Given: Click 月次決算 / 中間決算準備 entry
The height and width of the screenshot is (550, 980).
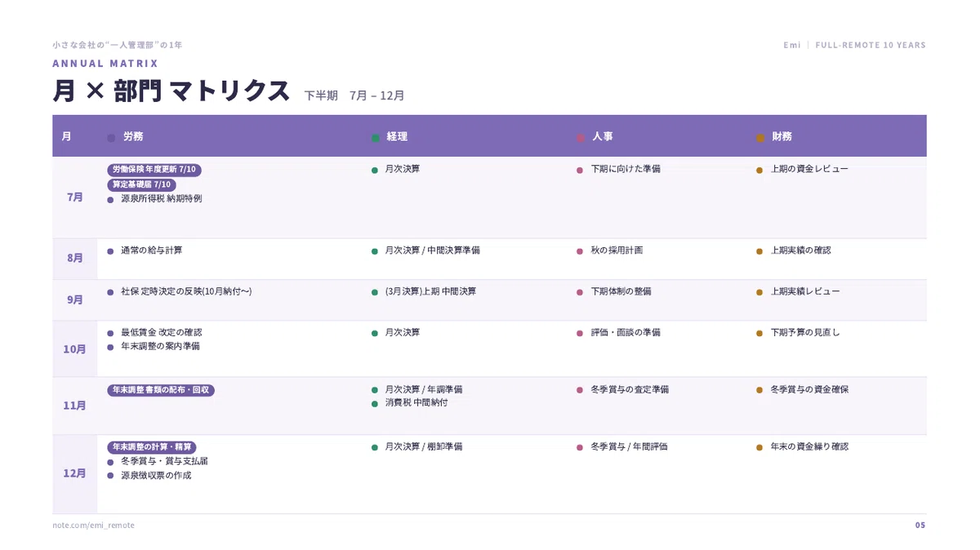Looking at the screenshot, I should point(432,251).
